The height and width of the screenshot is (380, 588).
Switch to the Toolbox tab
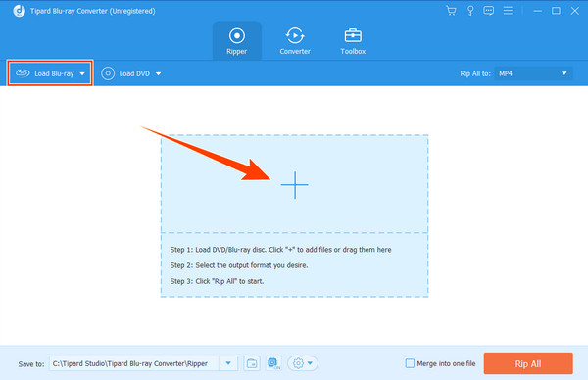[x=353, y=41]
